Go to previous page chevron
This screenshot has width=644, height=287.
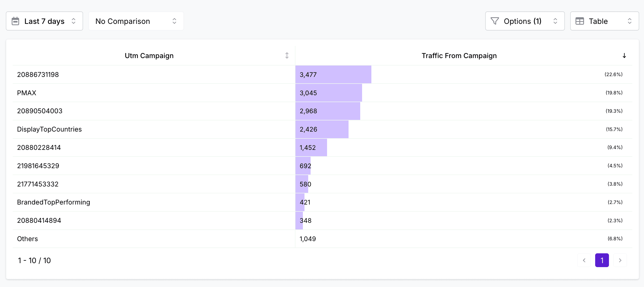(584, 260)
